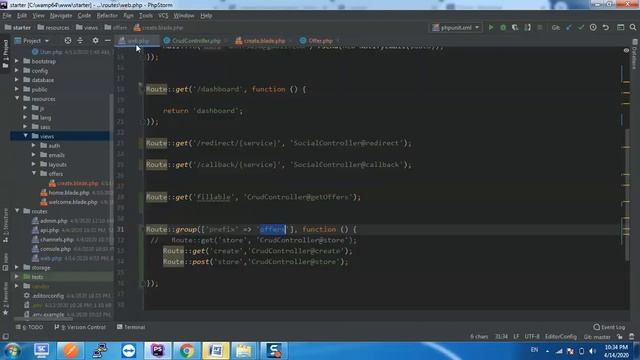This screenshot has height=360, width=640.
Task: Expand the config folder
Action: pos(17,71)
